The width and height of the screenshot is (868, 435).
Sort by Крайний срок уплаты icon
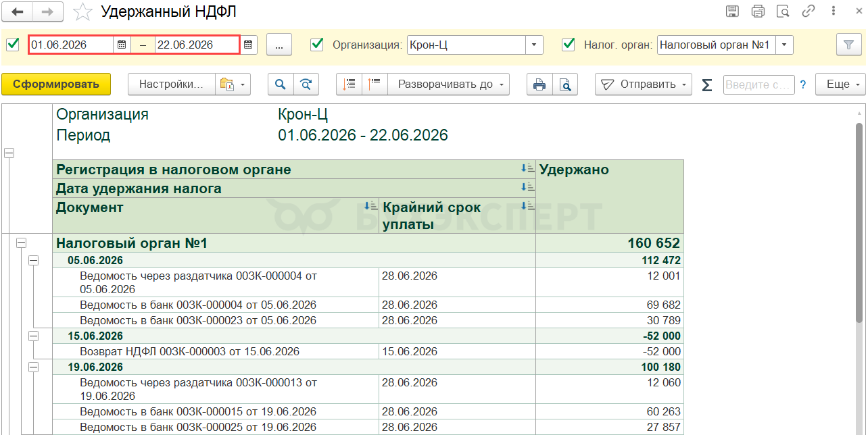(528, 206)
